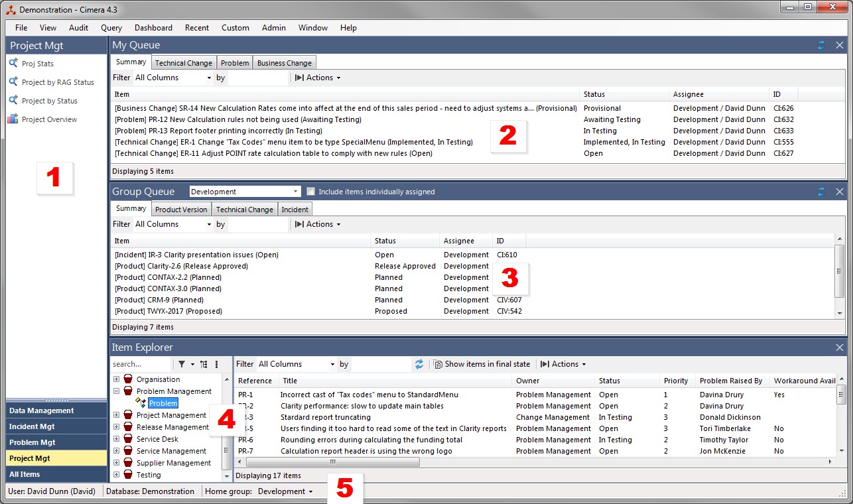Click the Service Management bucket icon
The image size is (853, 504).
point(128,451)
